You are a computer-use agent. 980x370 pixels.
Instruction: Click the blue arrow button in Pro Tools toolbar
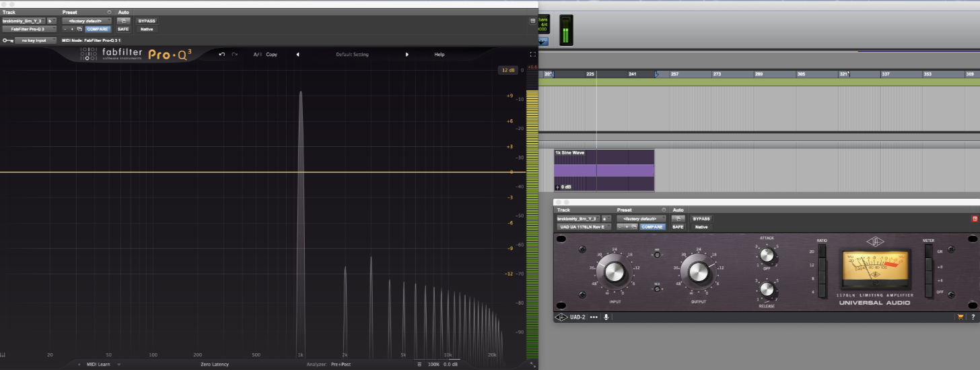(x=542, y=41)
